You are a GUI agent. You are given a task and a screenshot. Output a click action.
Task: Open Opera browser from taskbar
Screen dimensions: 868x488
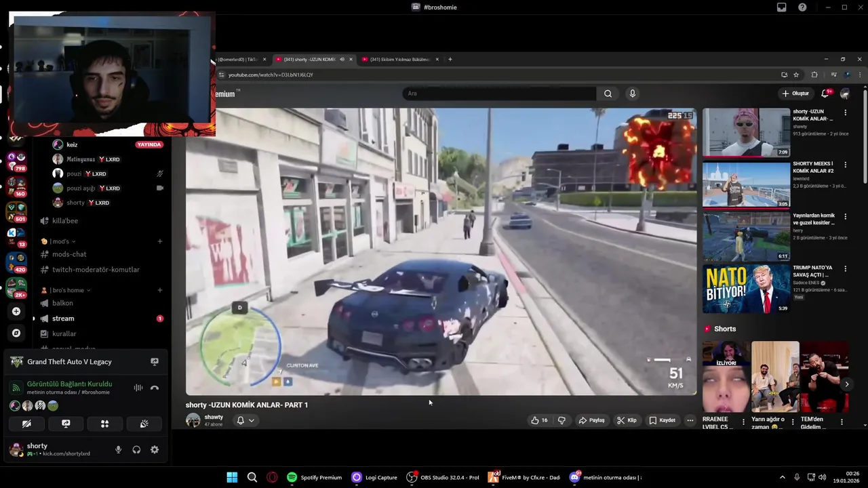click(272, 477)
